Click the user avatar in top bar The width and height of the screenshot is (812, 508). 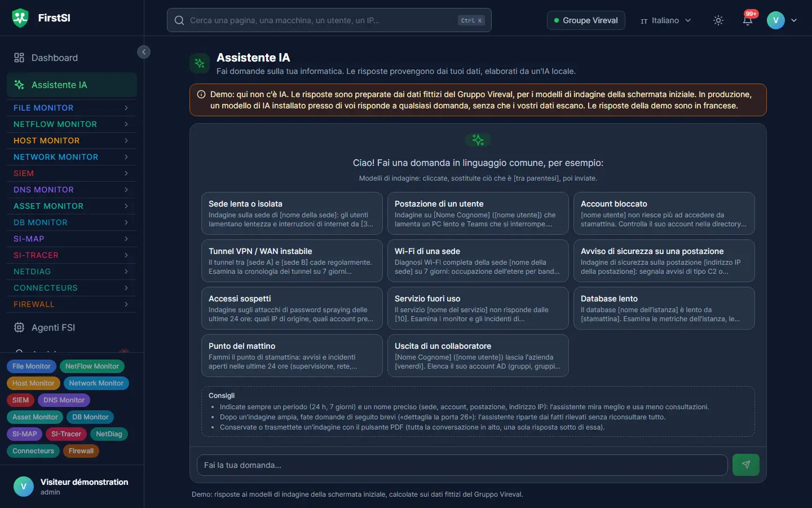(x=776, y=20)
